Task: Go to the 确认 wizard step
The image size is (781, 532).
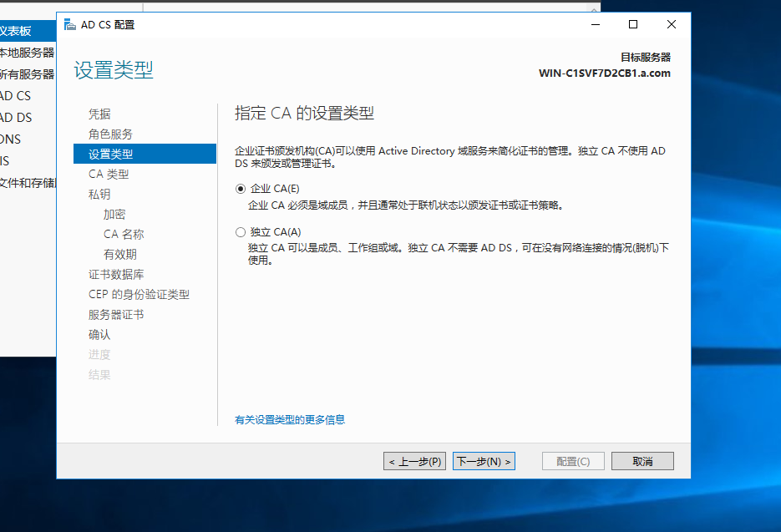Action: click(x=99, y=335)
